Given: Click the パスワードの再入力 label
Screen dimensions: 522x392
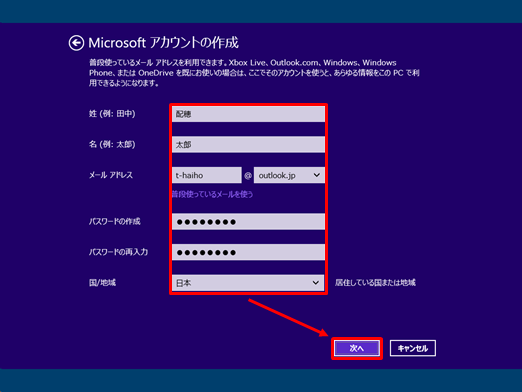Looking at the screenshot, I should click(x=118, y=252).
